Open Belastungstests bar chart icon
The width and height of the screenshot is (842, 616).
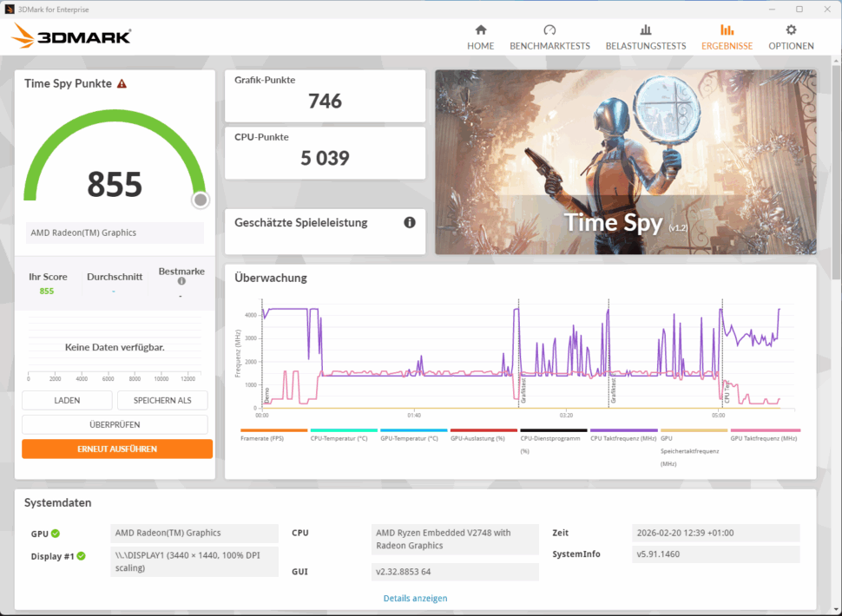(645, 30)
